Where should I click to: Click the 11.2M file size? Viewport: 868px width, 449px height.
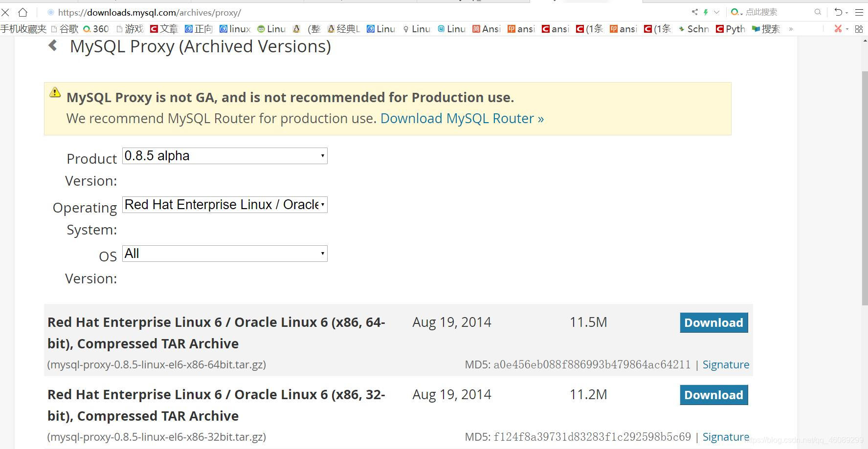[x=588, y=395]
